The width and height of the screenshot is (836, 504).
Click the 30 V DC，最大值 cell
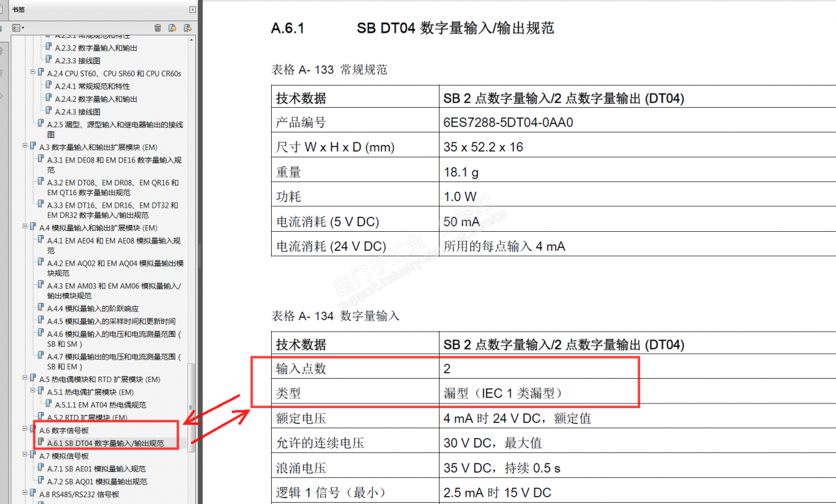point(637,443)
